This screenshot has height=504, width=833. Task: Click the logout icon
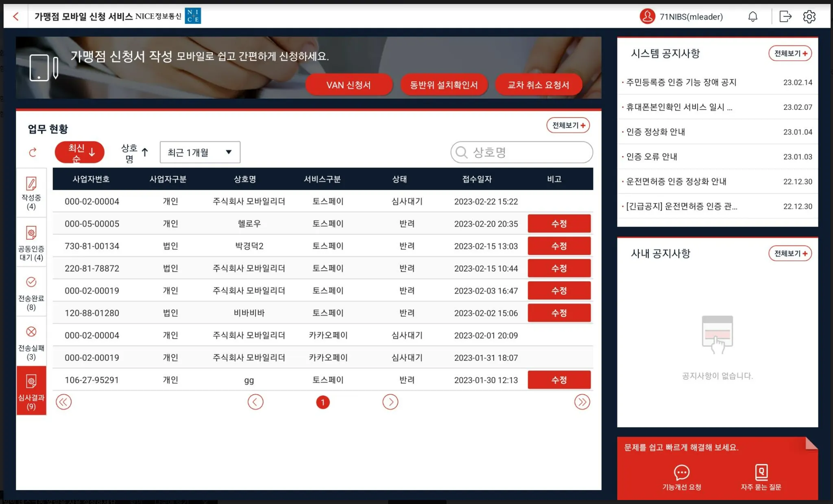[x=785, y=17]
